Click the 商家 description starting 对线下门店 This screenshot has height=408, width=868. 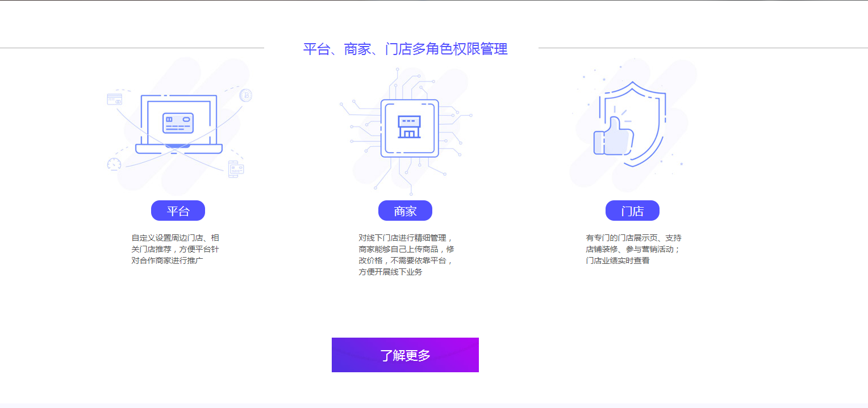[x=407, y=255]
